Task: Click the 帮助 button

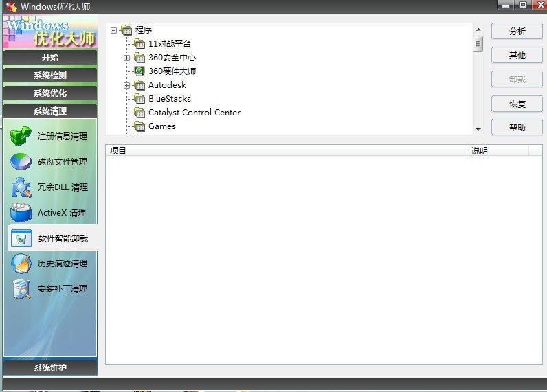Action: pos(517,127)
